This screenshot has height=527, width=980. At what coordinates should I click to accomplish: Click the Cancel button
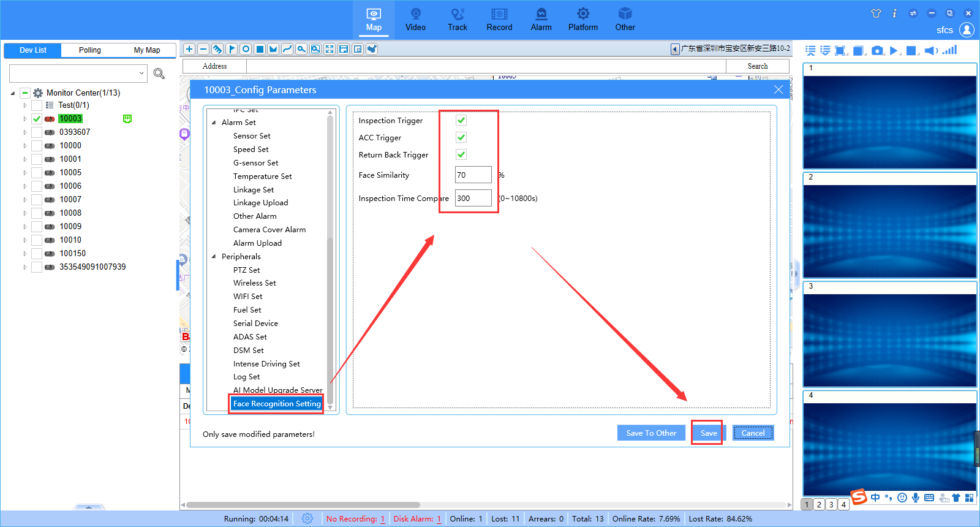click(x=753, y=433)
